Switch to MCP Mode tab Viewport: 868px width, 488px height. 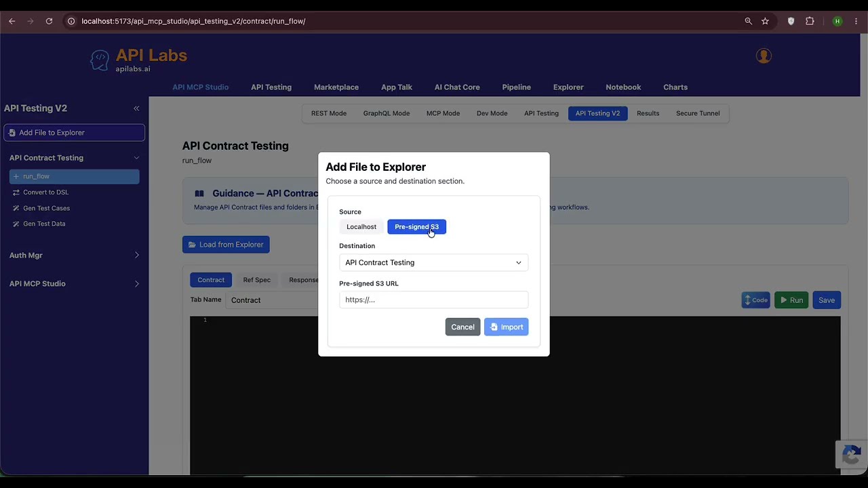[443, 113]
